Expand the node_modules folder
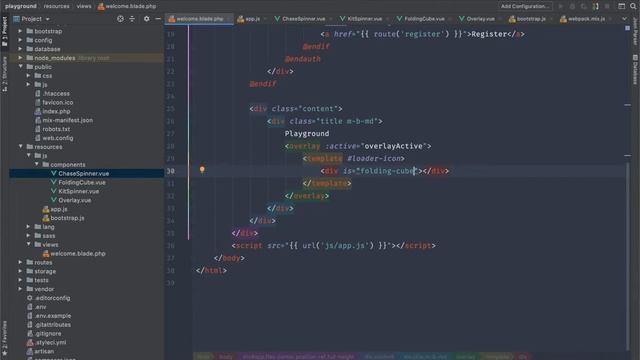This screenshot has width=640, height=360. click(20, 58)
